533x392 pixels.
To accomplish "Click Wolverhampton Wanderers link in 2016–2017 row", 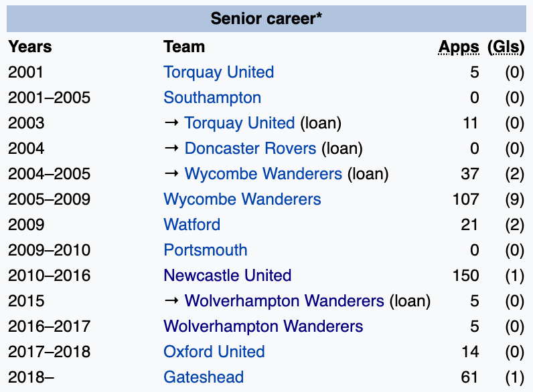I will coord(263,326).
